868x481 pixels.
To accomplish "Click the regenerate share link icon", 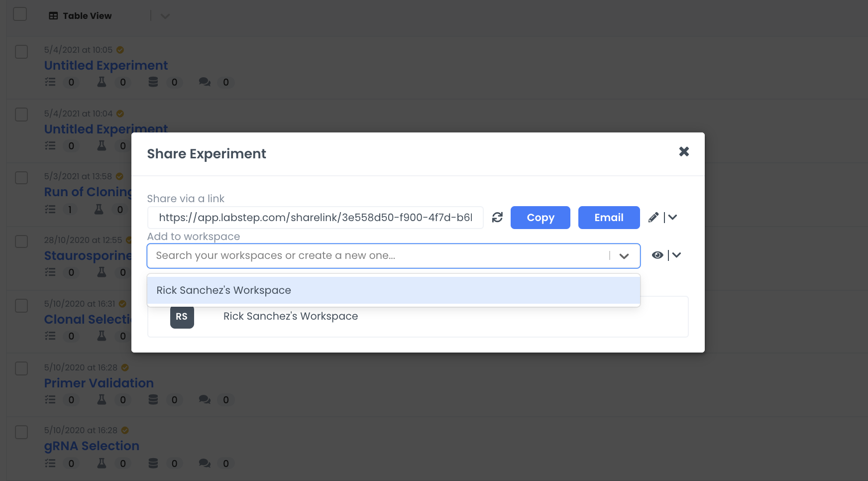I will pyautogui.click(x=497, y=218).
